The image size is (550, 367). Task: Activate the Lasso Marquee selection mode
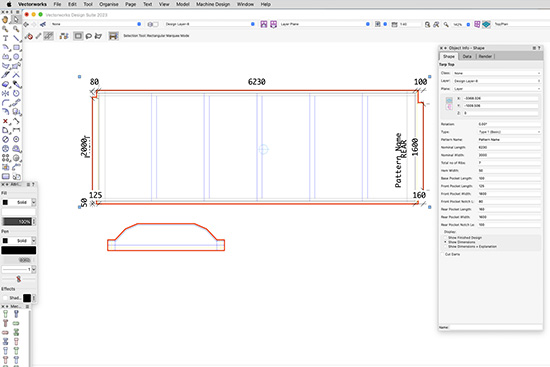pos(88,36)
